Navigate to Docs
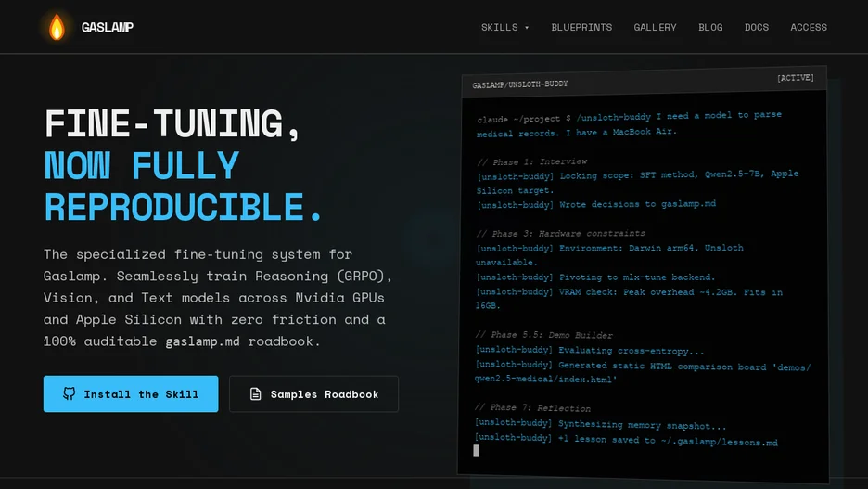868x489 pixels. (x=756, y=27)
